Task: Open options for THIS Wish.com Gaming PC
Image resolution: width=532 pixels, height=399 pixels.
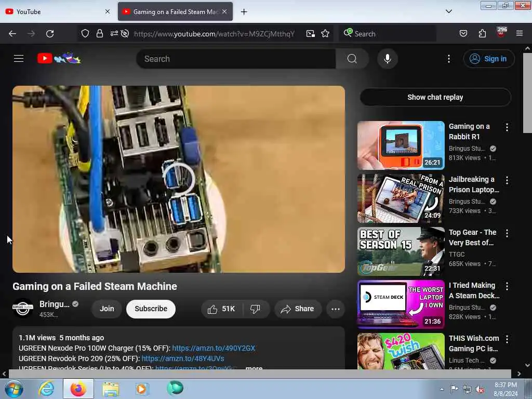Action: (507, 339)
